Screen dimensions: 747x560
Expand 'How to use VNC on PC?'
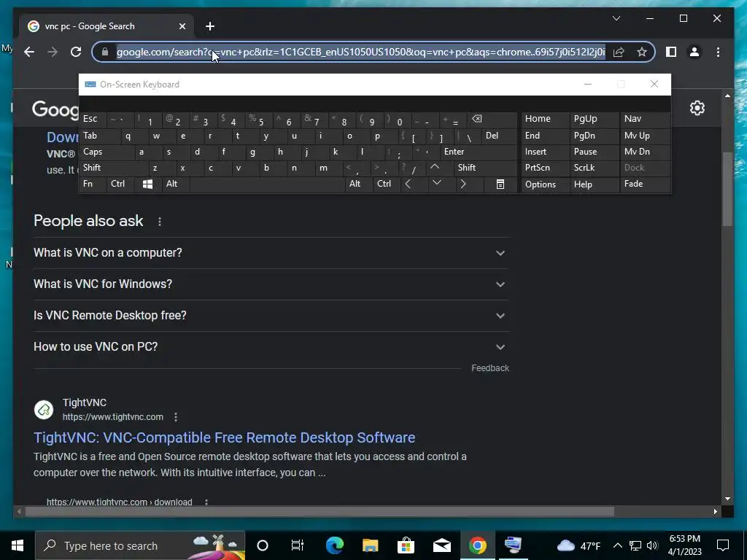click(x=271, y=347)
